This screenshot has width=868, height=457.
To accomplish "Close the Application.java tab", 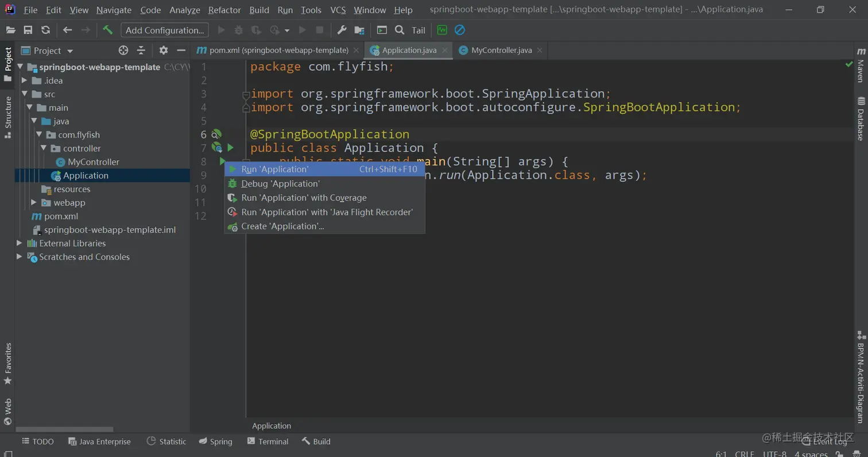I will click(x=444, y=51).
